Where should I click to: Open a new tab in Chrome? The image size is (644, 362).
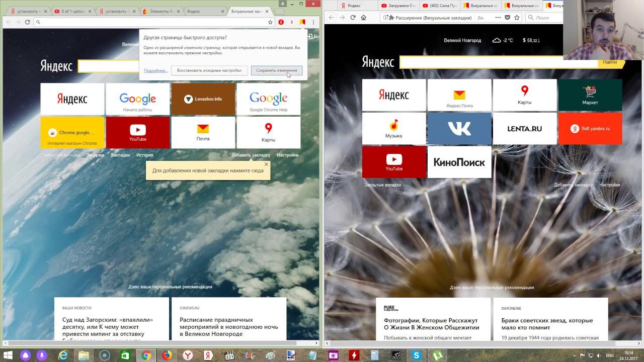click(x=280, y=11)
